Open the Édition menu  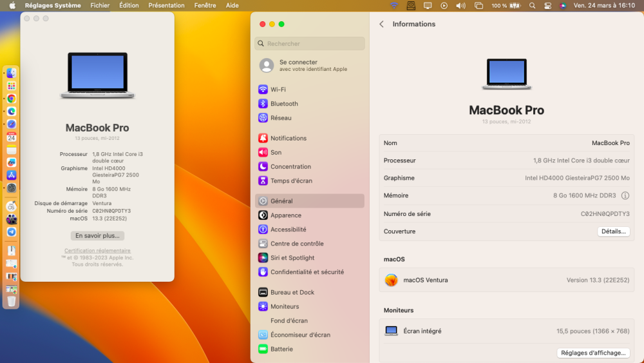(x=129, y=5)
